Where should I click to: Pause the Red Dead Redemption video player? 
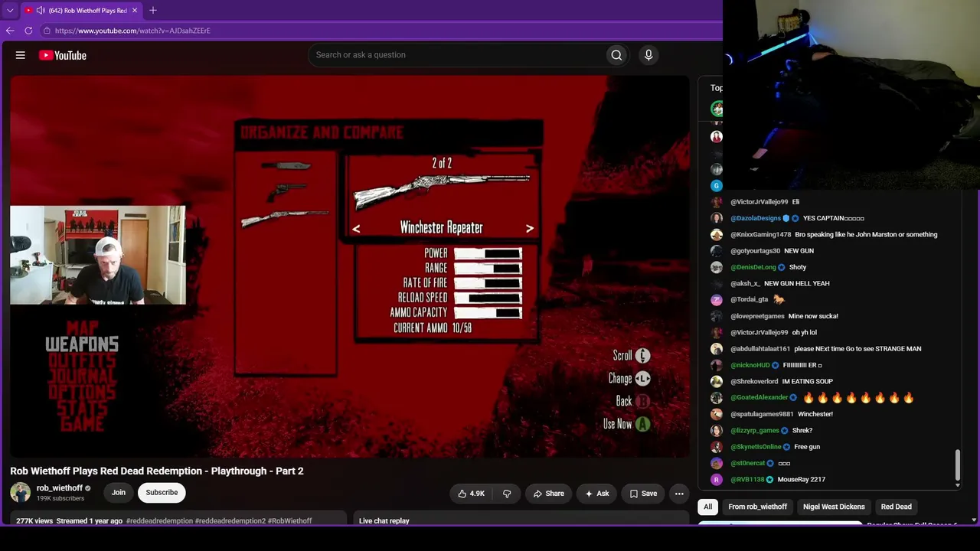pos(350,266)
